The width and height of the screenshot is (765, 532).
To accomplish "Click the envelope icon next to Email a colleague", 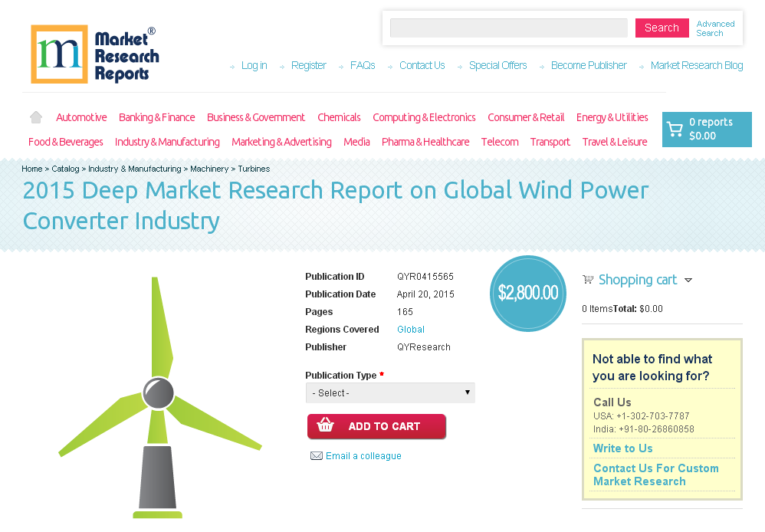I will tap(317, 455).
